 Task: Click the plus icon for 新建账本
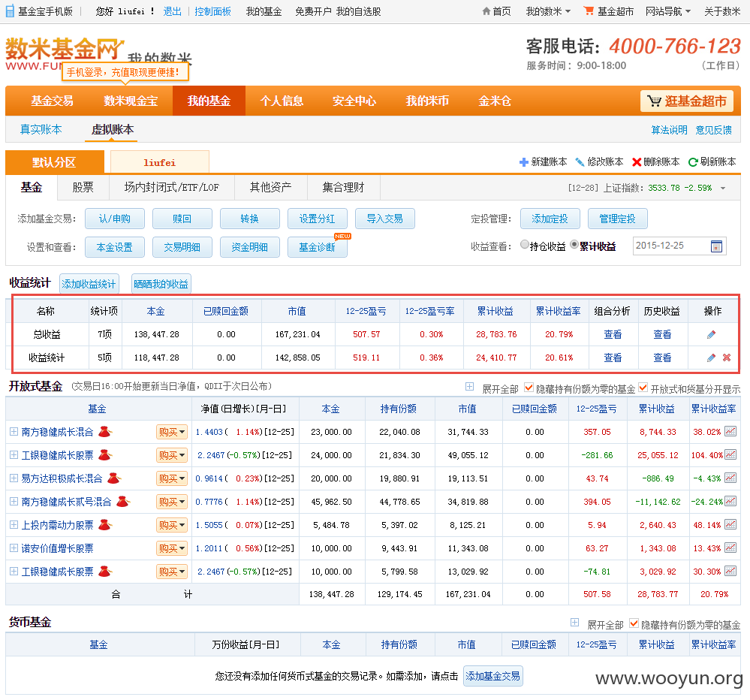pyautogui.click(x=524, y=162)
